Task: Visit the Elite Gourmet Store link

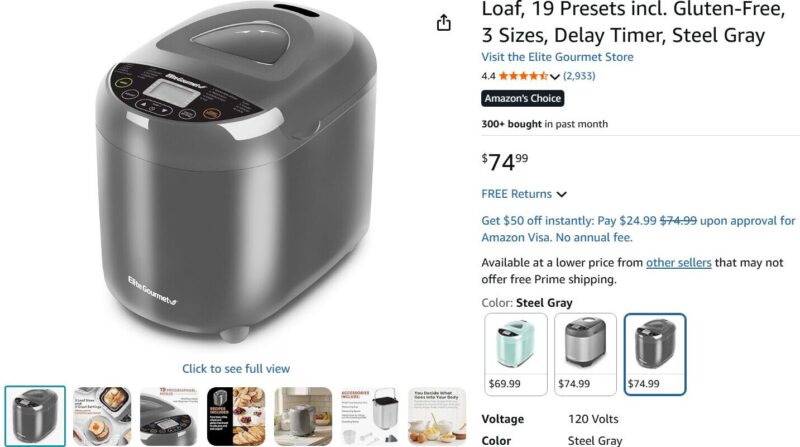Action: coord(557,57)
